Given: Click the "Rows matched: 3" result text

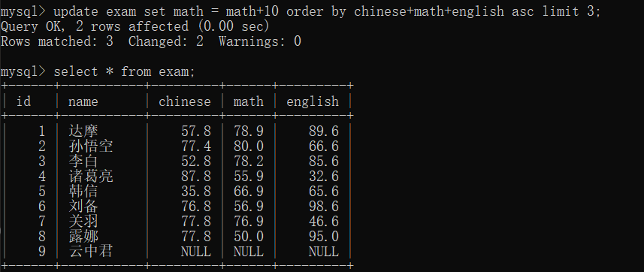Looking at the screenshot, I should click(56, 41).
